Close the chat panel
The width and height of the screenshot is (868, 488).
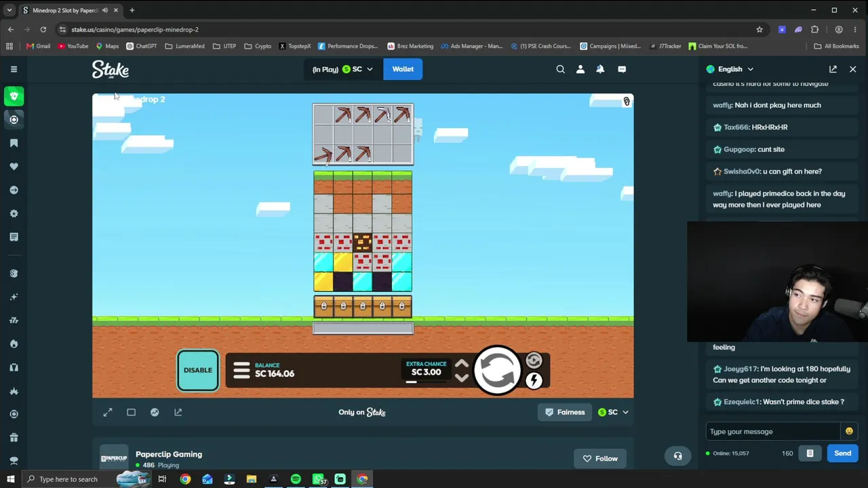coord(853,69)
